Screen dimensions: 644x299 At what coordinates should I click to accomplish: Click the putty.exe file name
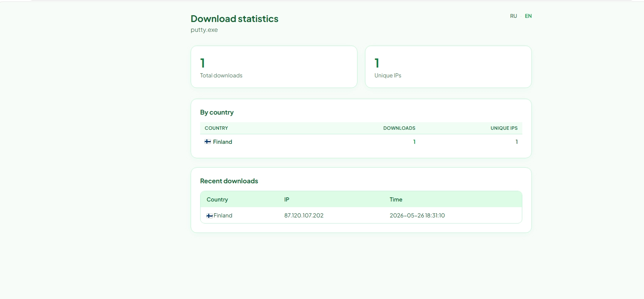tap(204, 30)
